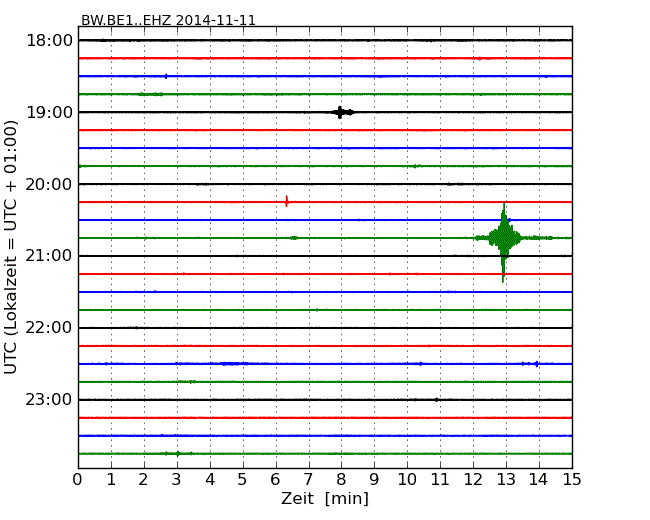The image size is (650, 520).
Task: Click the black burst on the 19:00 trace
Action: (342, 112)
